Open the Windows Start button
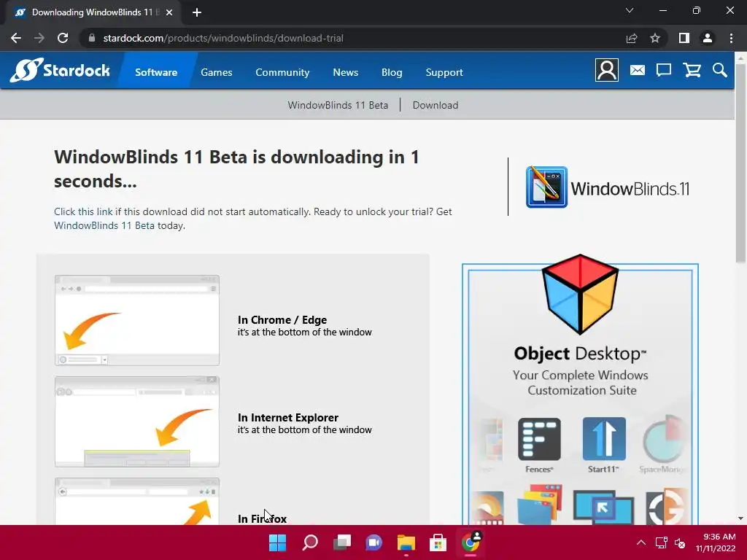747x560 pixels. [278, 542]
